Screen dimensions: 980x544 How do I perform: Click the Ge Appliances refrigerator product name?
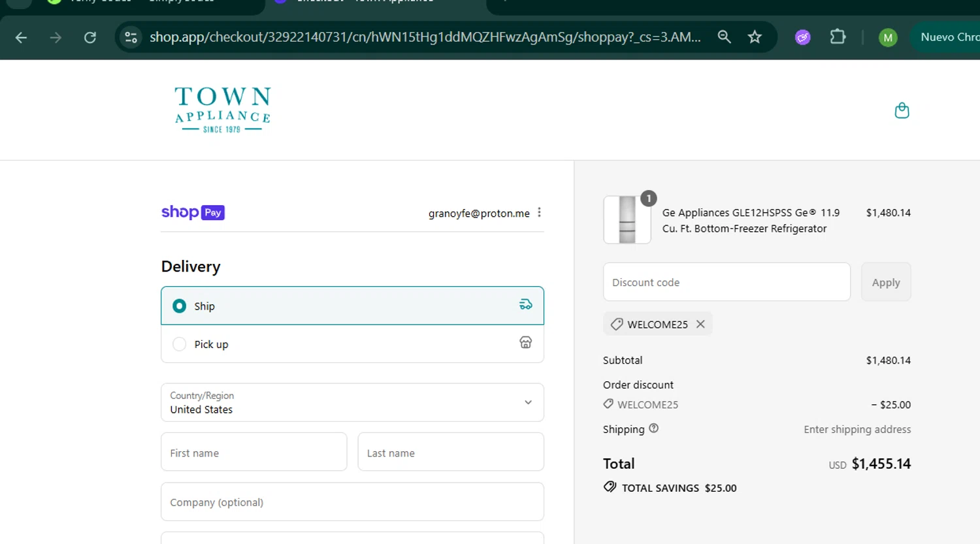coord(751,221)
